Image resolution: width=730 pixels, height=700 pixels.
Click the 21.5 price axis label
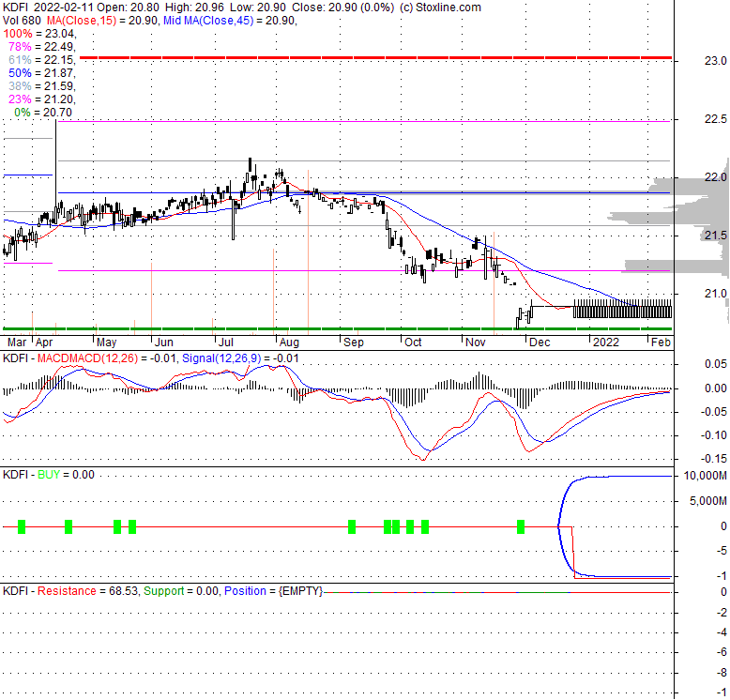pos(716,236)
